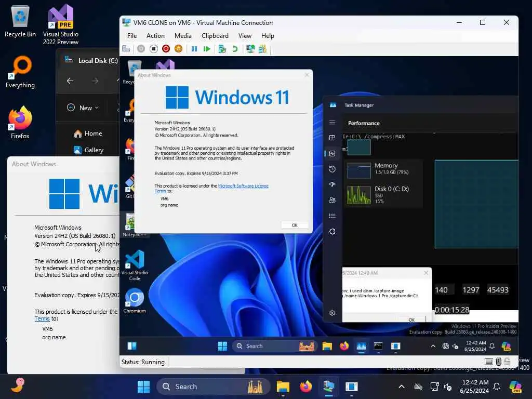The height and width of the screenshot is (399, 532).
Task: Click the guest taskbar Search box
Action: (274, 346)
